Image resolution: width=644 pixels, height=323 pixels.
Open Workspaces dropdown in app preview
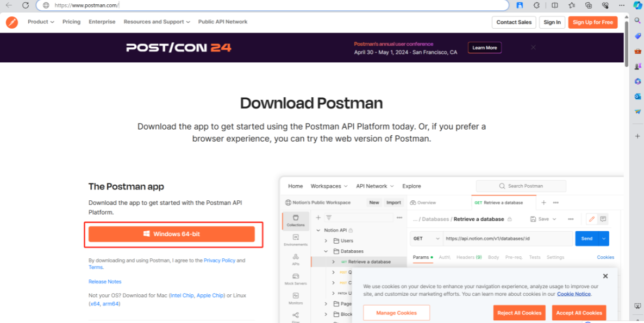(x=329, y=186)
